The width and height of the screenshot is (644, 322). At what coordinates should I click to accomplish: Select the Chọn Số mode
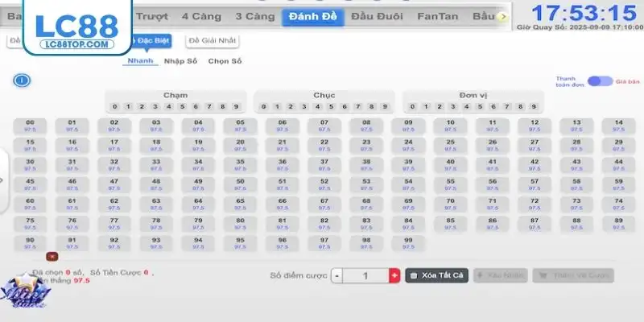coord(225,60)
